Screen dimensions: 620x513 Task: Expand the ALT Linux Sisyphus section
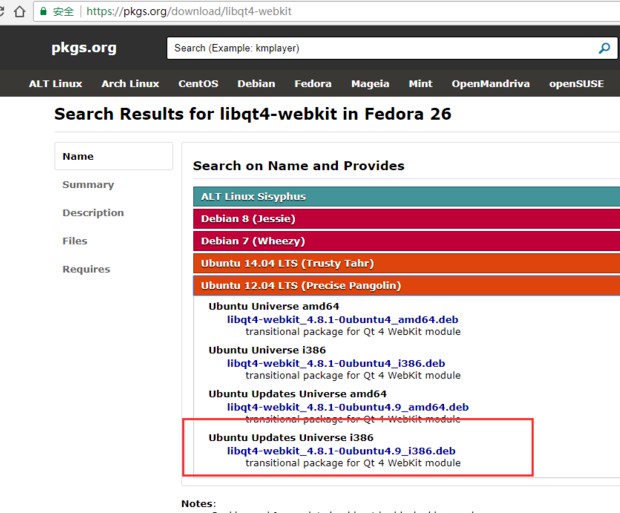click(x=406, y=197)
